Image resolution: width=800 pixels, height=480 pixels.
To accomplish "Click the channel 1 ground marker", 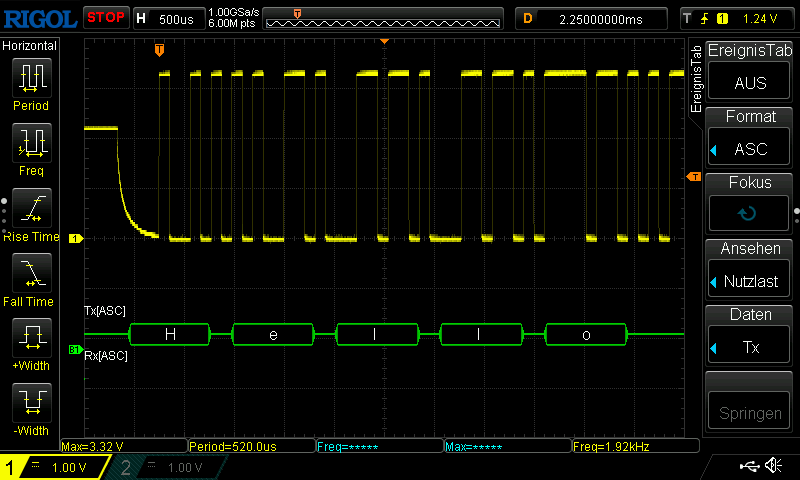I will click(76, 238).
